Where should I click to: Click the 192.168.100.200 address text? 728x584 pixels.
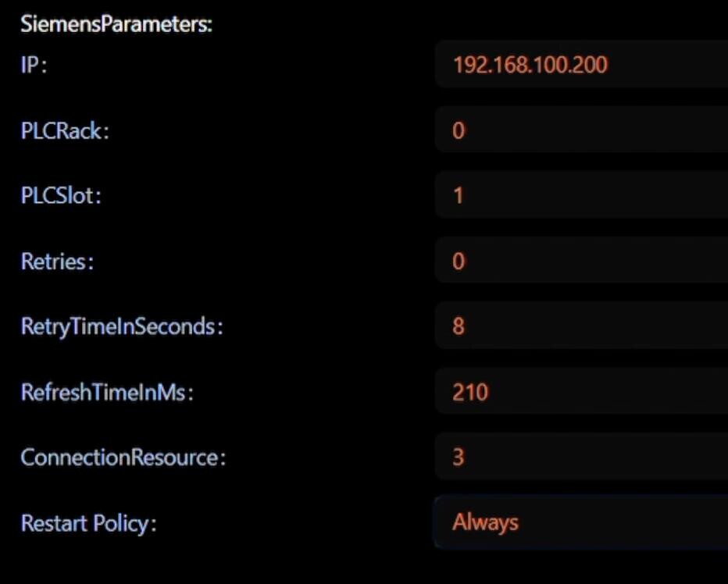(x=530, y=64)
